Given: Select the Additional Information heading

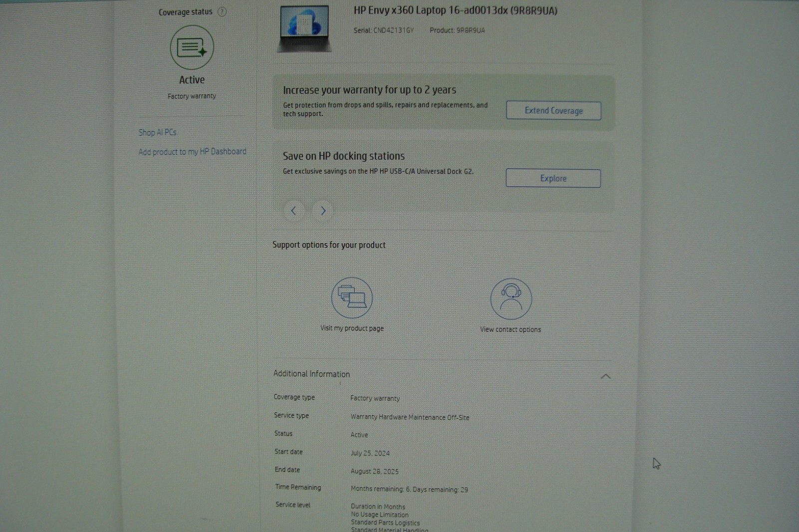Looking at the screenshot, I should [312, 374].
